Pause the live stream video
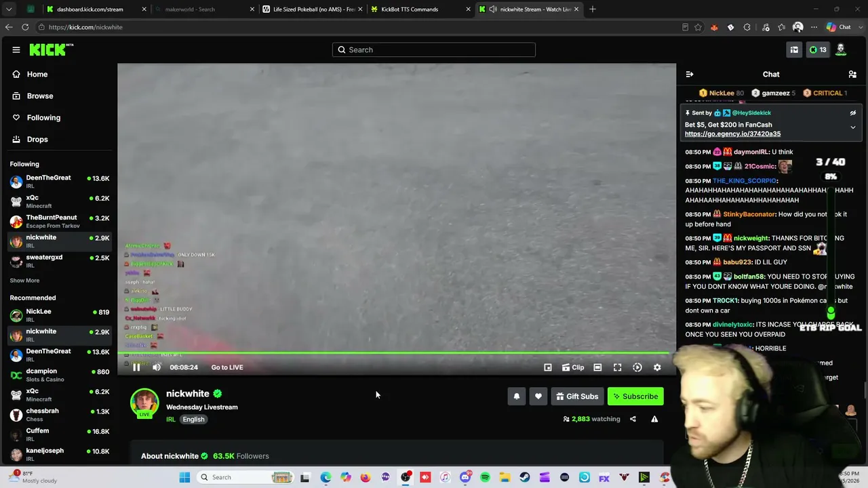Viewport: 868px width, 488px height. pyautogui.click(x=136, y=367)
